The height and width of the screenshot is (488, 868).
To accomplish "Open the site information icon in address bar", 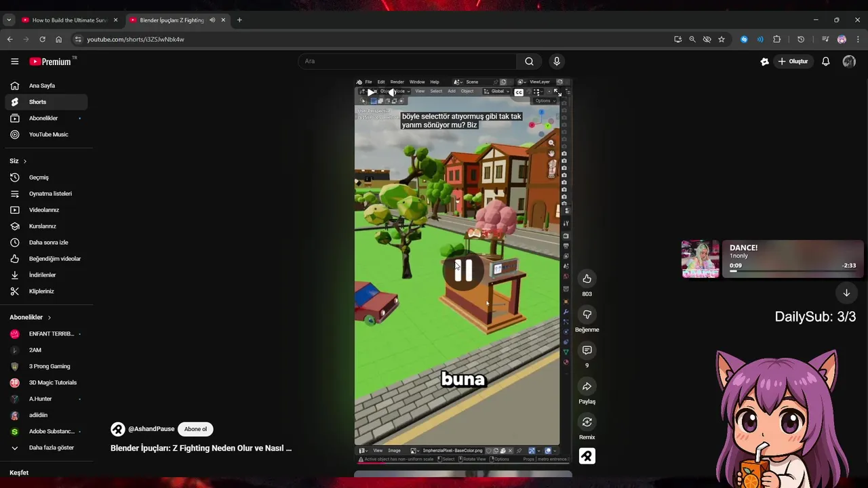I will [x=78, y=39].
